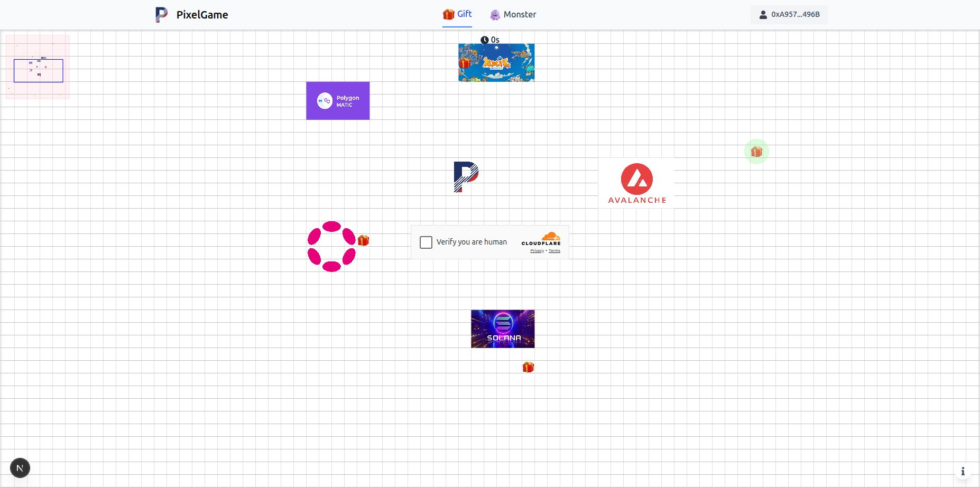Click the Polygon MATIC tile
Viewport: 980px width, 488px height.
tap(338, 101)
